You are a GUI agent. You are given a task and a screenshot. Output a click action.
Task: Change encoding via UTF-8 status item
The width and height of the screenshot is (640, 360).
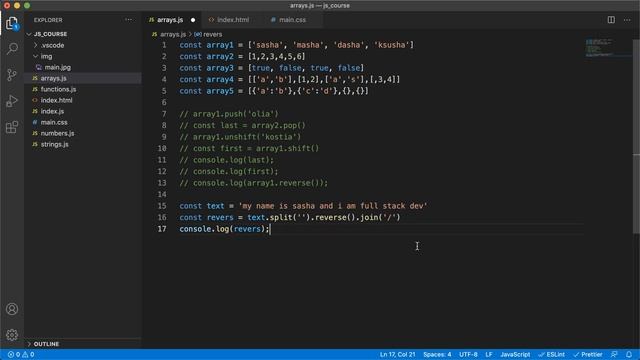468,354
